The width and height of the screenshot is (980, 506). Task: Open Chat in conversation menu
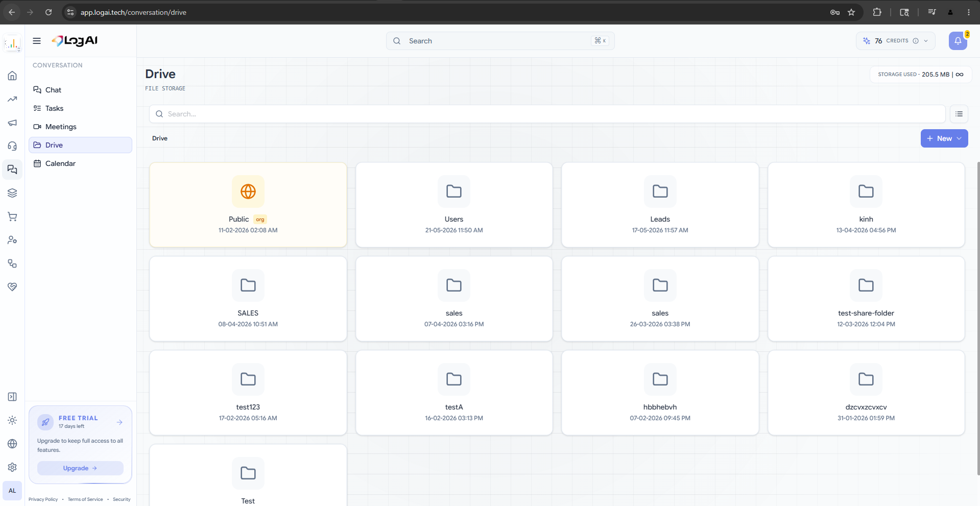click(x=80, y=90)
